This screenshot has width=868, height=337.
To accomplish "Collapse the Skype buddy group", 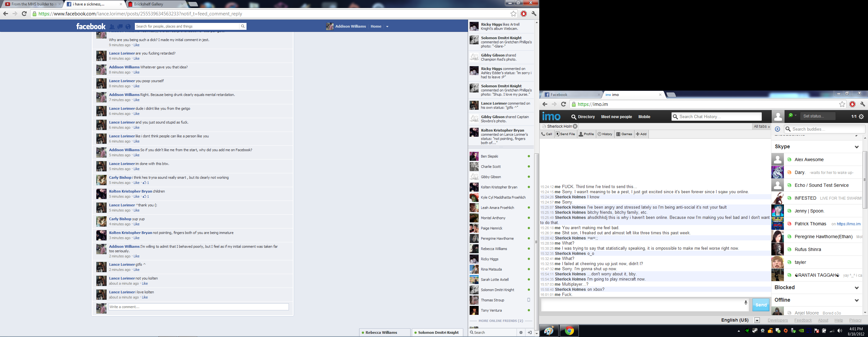I will pos(856,147).
